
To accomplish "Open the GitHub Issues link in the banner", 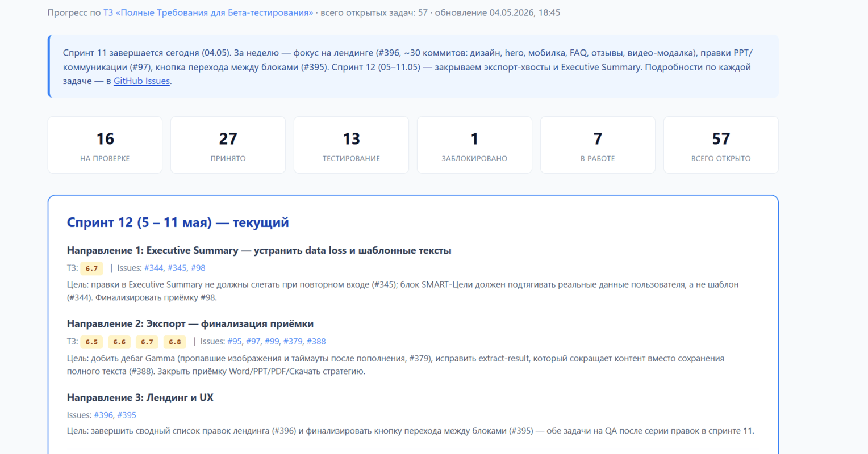I will 141,81.
